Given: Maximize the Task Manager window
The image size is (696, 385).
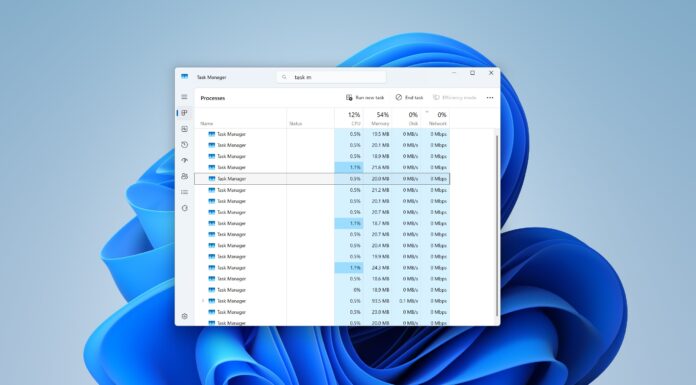Looking at the screenshot, I should pos(472,72).
